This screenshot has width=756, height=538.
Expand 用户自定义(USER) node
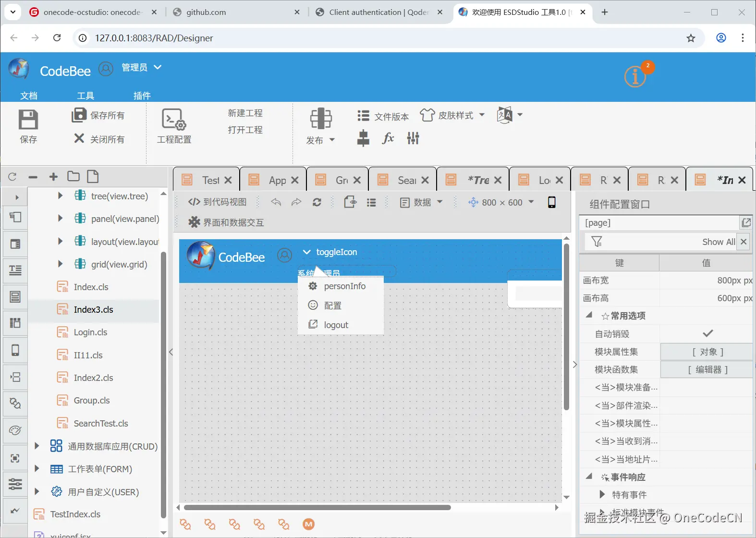(37, 491)
